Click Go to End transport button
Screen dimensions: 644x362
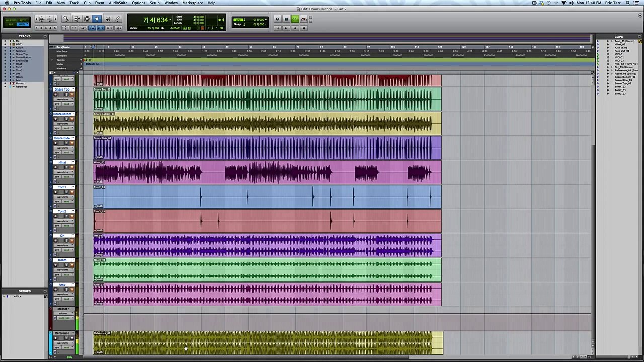click(x=304, y=28)
